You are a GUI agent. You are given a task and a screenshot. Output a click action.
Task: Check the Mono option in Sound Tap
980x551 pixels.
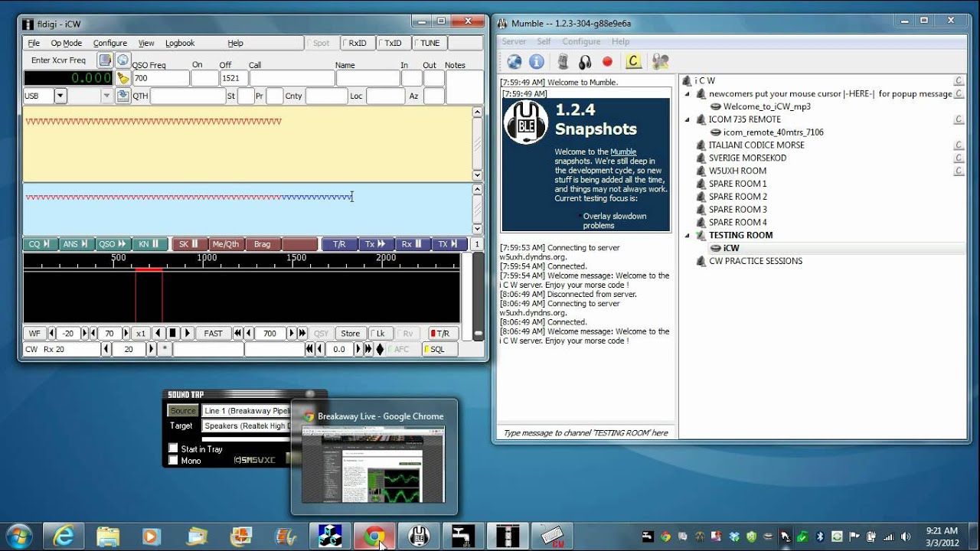174,461
